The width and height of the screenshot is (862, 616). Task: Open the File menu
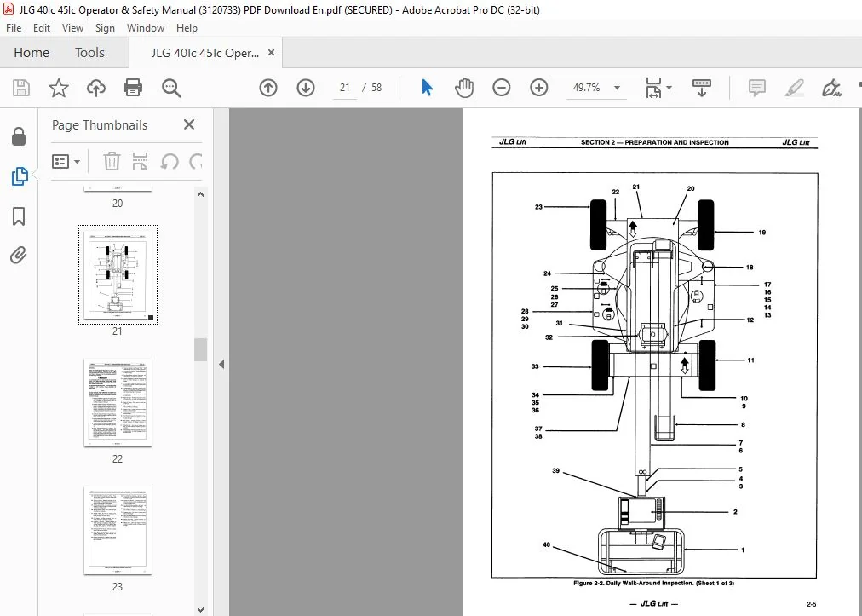tap(14, 28)
